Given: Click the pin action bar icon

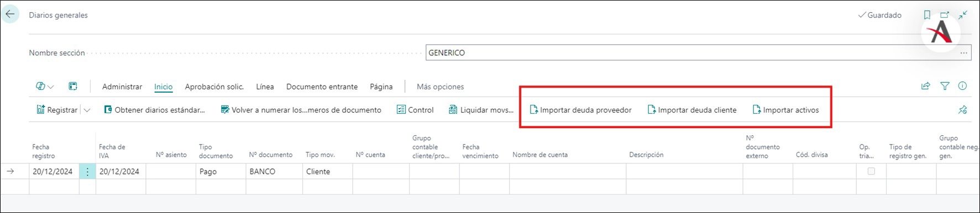Looking at the screenshot, I should click(963, 110).
